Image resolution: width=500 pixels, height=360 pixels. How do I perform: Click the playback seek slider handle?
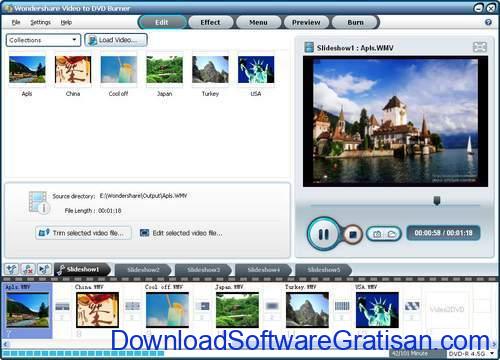[x=437, y=201]
